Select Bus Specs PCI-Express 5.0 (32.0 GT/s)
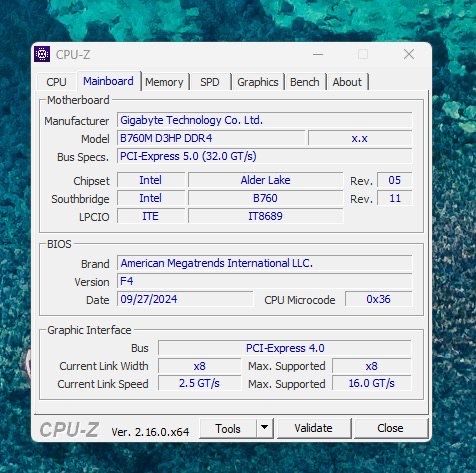476x473 pixels. click(x=264, y=156)
